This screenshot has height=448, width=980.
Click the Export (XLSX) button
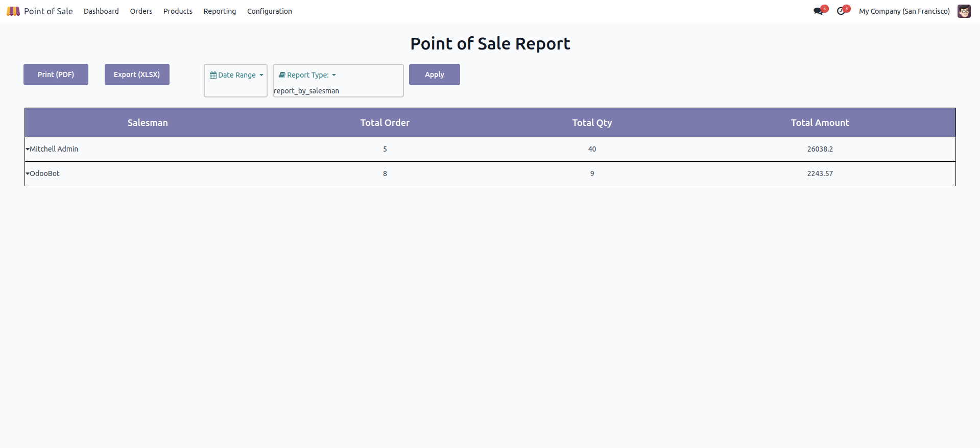pos(137,74)
